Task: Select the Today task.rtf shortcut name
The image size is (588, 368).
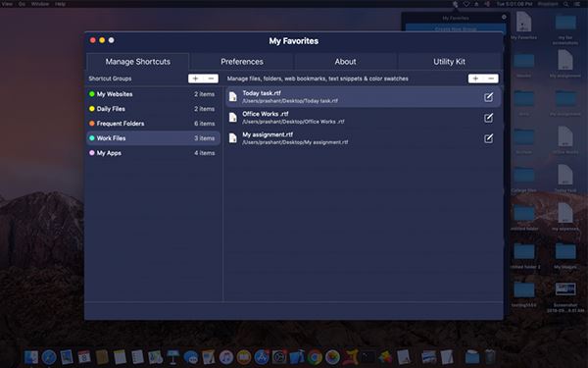Action: point(262,93)
